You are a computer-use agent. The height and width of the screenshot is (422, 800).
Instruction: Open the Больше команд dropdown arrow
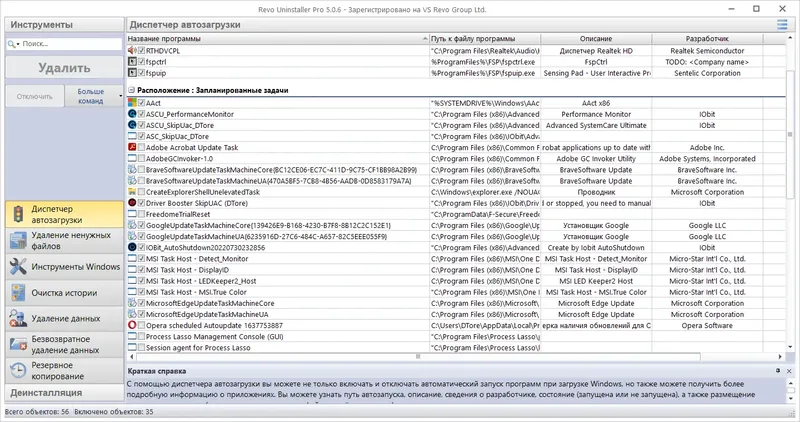click(x=120, y=96)
